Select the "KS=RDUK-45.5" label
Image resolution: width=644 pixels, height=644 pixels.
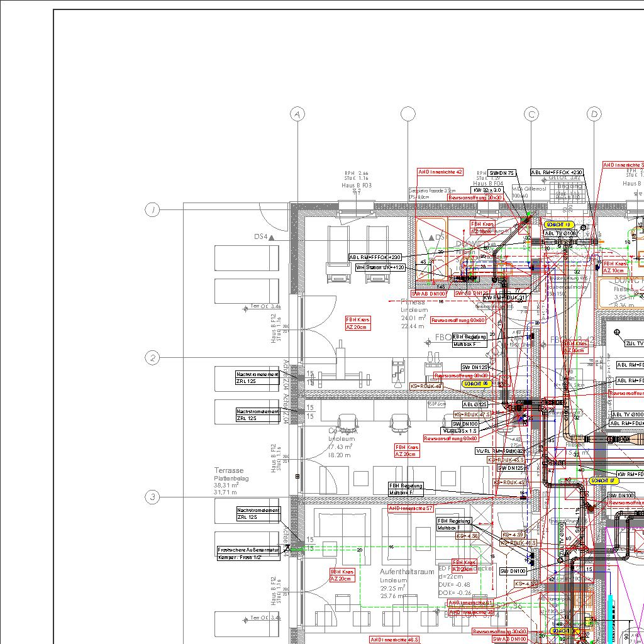[x=506, y=460]
